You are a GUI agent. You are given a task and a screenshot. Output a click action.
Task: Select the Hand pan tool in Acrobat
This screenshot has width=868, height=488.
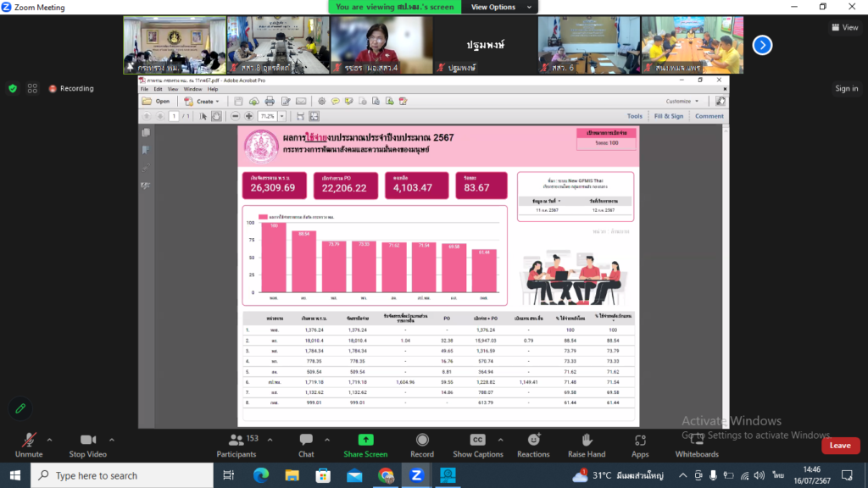click(216, 116)
